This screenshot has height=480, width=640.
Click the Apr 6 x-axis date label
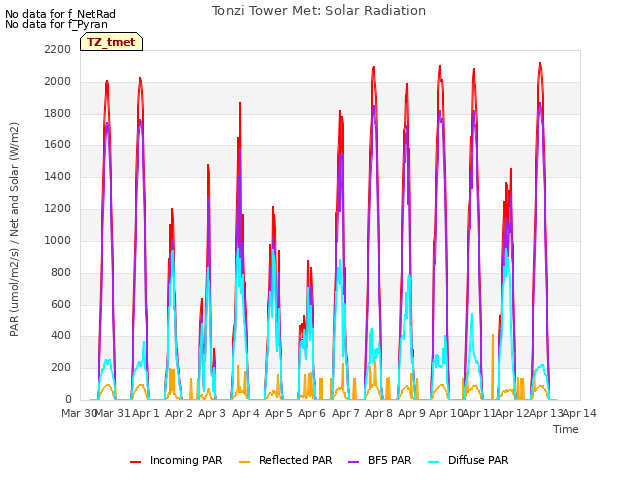tap(312, 413)
